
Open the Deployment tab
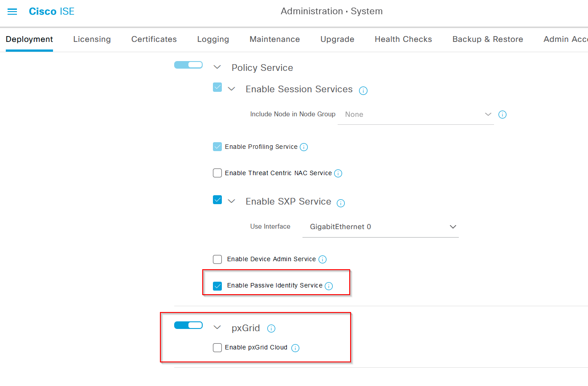pyautogui.click(x=29, y=39)
